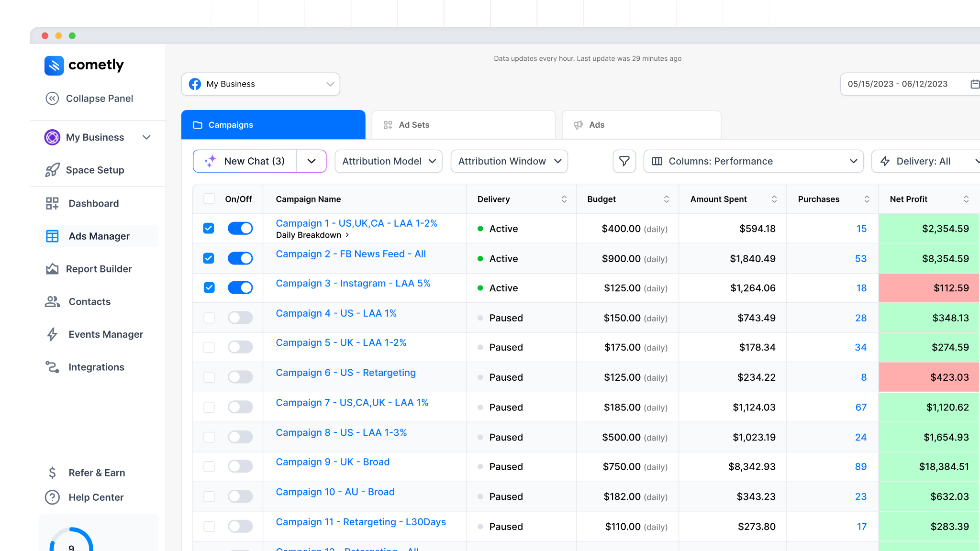Open the Attribution Window dropdown

509,161
